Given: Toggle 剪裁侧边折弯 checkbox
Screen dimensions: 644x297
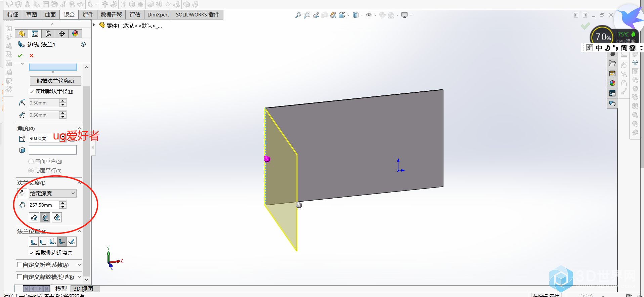Looking at the screenshot, I should coord(32,253).
